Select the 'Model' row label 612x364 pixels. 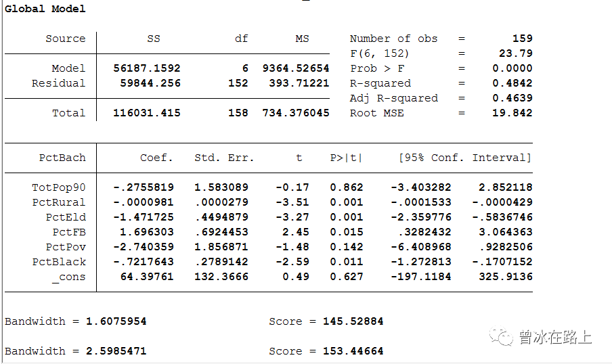pos(68,68)
